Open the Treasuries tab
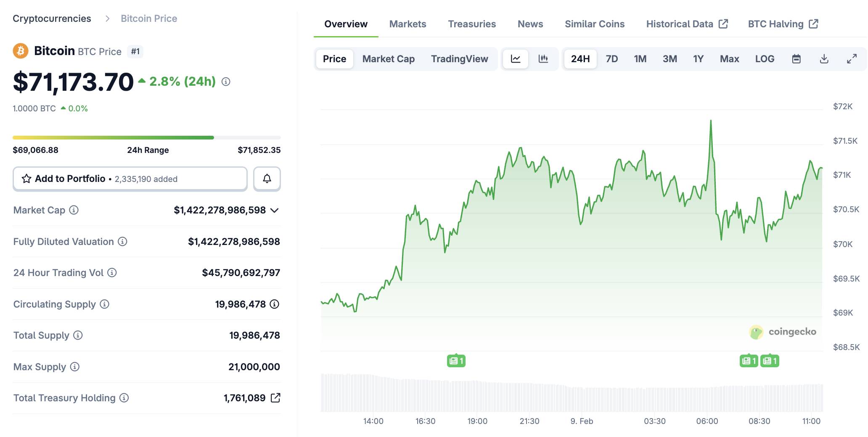 pos(471,24)
